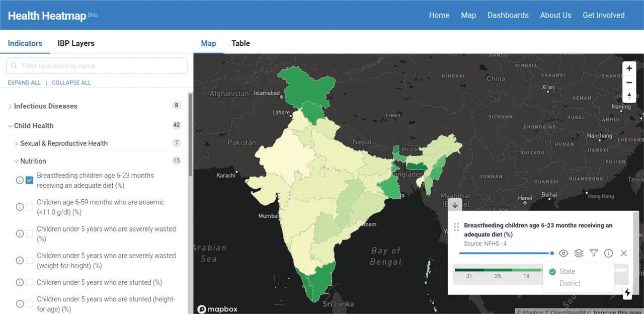Click the COLLAPSE ALL link
Screen dimensions: 644x314
click(x=71, y=83)
